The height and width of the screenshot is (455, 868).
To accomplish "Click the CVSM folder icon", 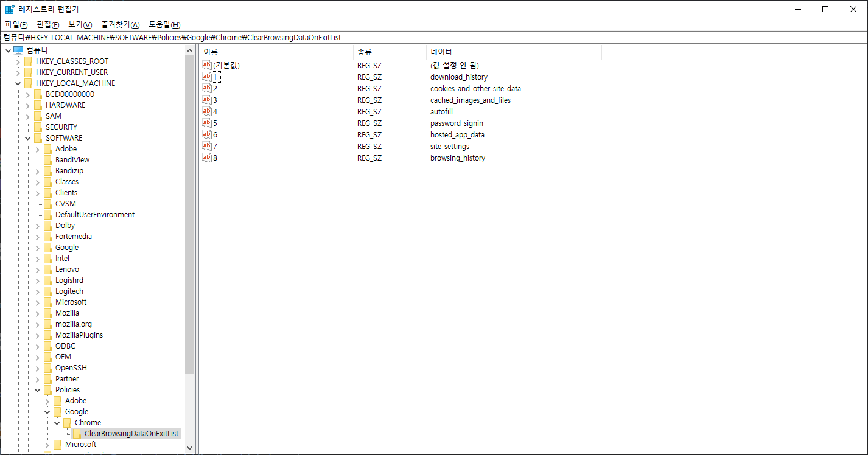I will click(x=47, y=203).
